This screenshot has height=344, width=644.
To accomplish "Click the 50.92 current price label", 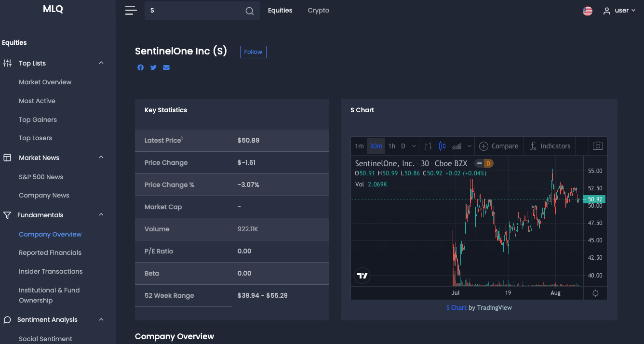I will [x=594, y=199].
